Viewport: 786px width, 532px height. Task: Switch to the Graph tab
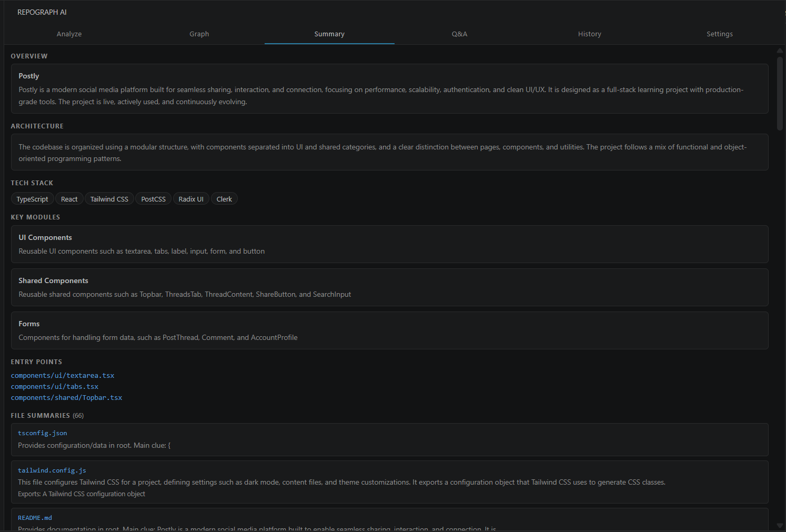(199, 34)
